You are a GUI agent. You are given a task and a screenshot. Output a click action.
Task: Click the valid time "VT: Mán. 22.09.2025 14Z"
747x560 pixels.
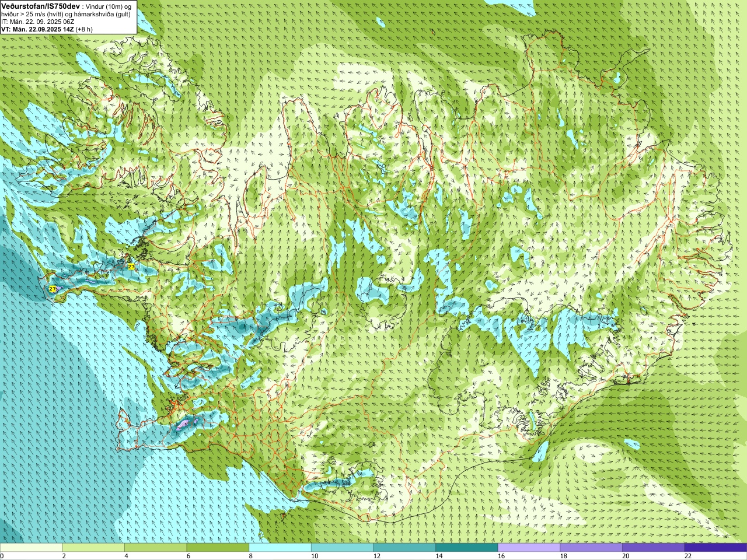tap(37, 29)
